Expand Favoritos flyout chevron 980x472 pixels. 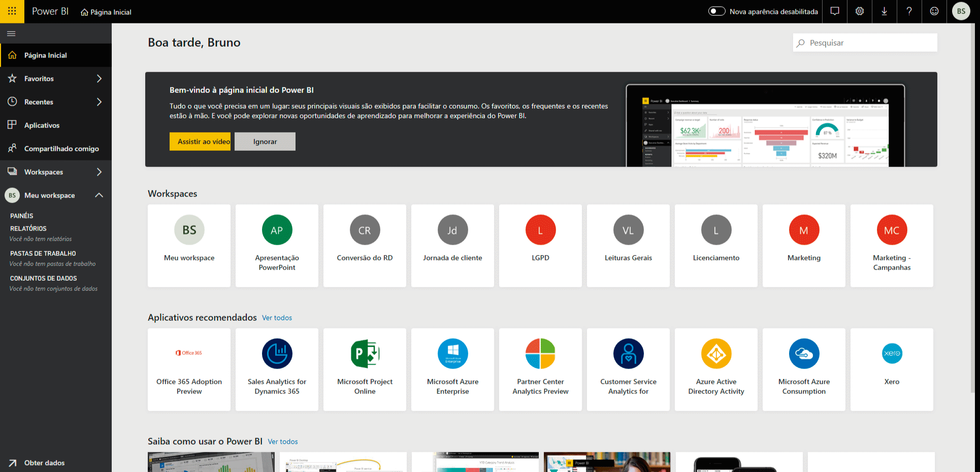pyautogui.click(x=99, y=79)
